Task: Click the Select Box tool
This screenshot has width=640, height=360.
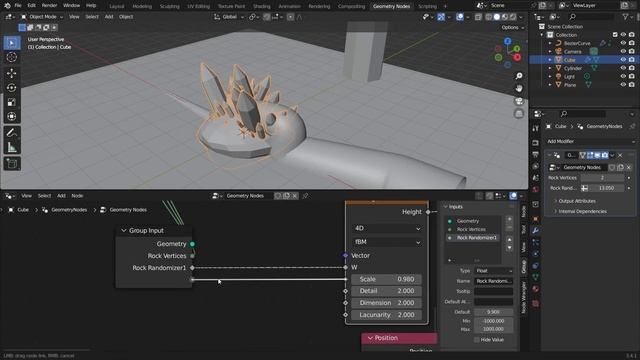Action: [x=12, y=43]
